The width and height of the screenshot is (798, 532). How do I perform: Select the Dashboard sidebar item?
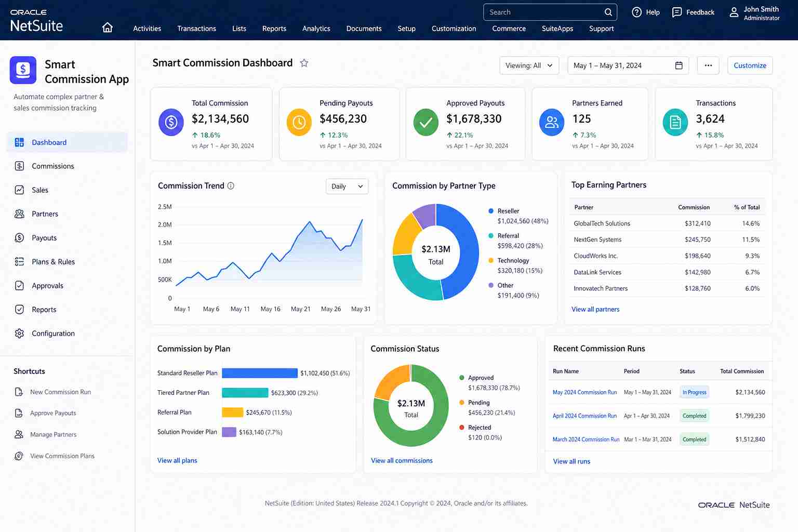(x=68, y=142)
